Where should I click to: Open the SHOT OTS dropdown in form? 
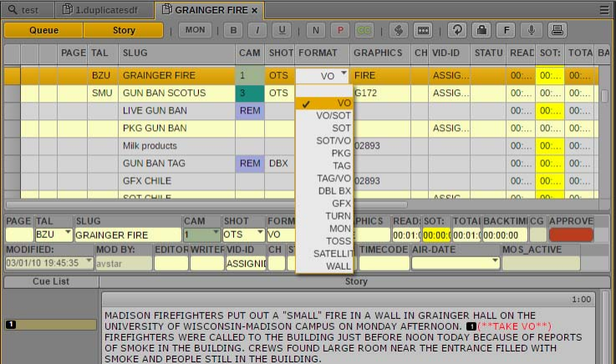pyautogui.click(x=260, y=232)
